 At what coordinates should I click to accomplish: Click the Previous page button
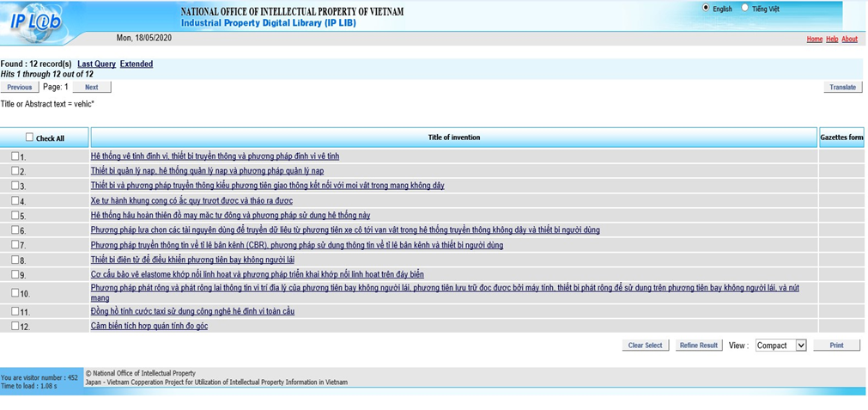[x=20, y=87]
